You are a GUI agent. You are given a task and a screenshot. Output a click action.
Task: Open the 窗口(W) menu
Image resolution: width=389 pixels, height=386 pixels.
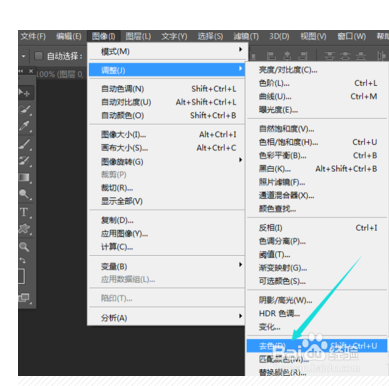coord(352,36)
